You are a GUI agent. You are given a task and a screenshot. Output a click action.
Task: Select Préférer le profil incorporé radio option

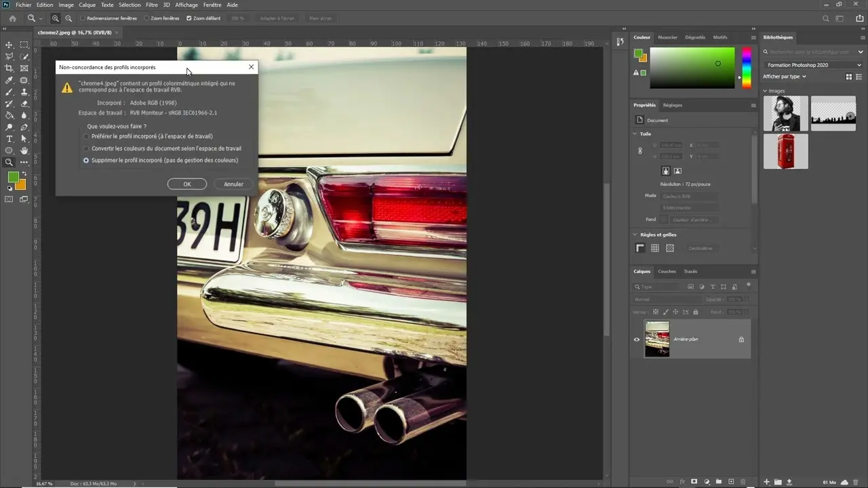click(x=86, y=136)
